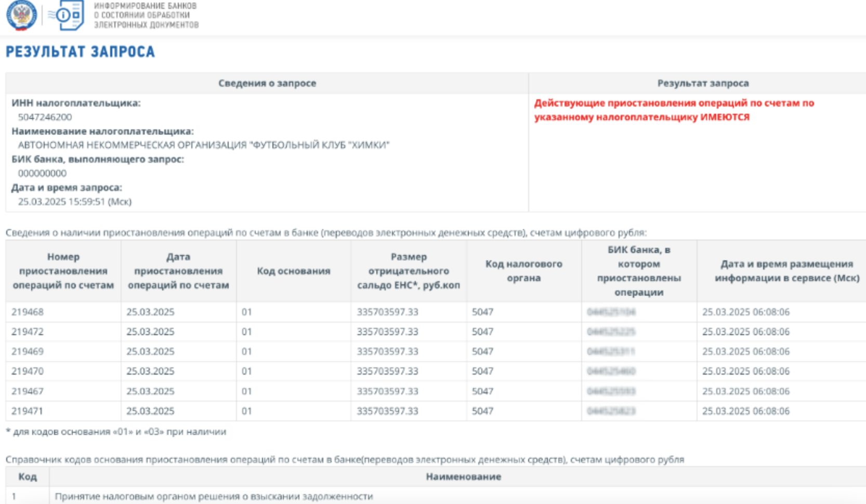The width and height of the screenshot is (866, 504).
Task: Click the 'Код' header in reference table
Action: click(x=28, y=476)
